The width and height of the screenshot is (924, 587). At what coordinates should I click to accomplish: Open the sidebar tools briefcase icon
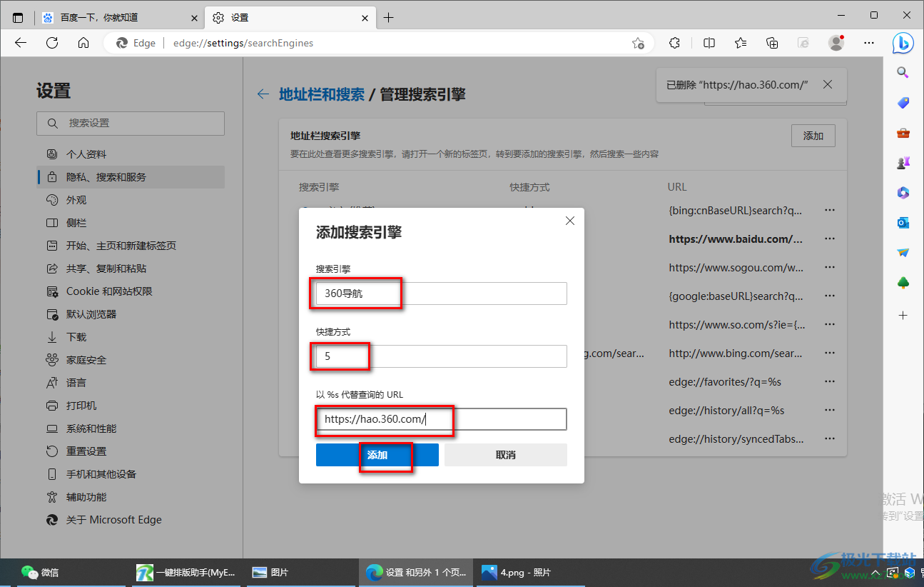click(x=903, y=133)
